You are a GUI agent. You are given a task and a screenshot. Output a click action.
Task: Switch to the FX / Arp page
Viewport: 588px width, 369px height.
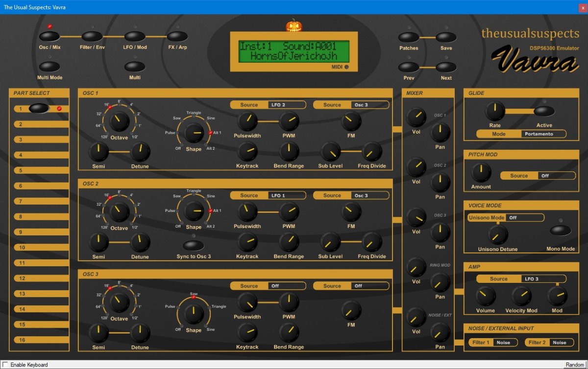click(x=177, y=36)
